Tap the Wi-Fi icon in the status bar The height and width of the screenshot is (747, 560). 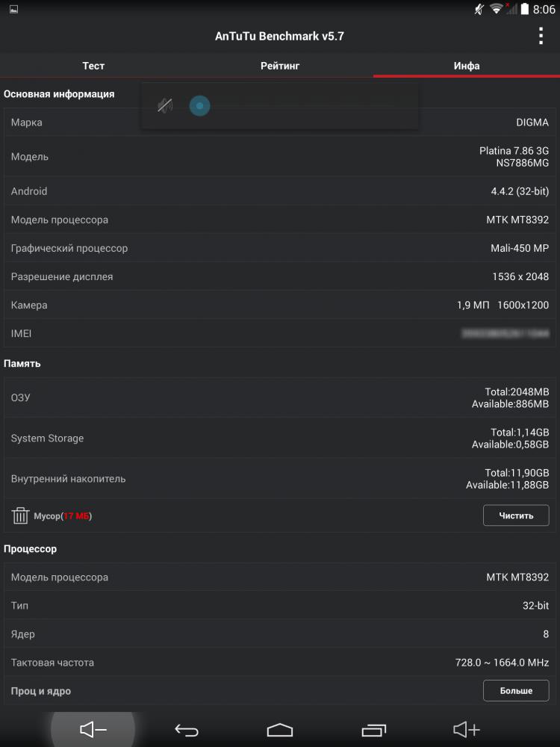coord(497,8)
